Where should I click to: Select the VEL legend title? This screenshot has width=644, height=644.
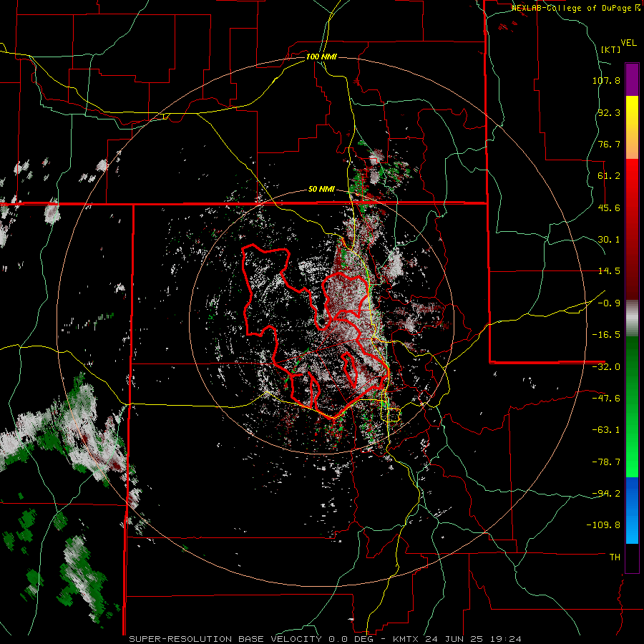point(628,43)
